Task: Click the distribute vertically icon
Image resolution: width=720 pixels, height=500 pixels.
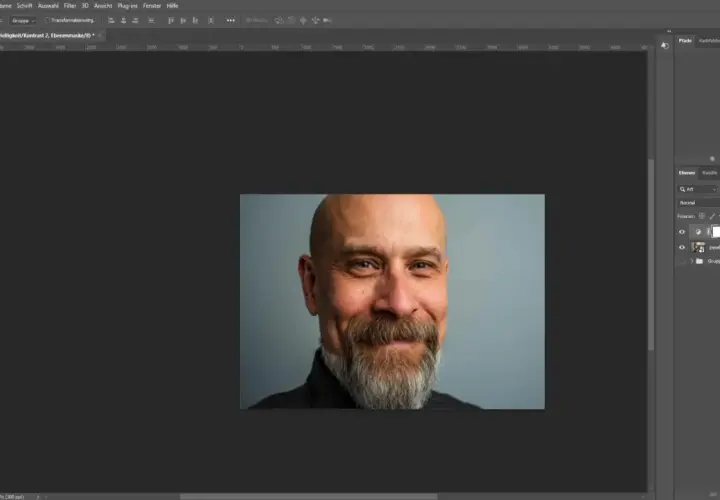Action: [211, 20]
